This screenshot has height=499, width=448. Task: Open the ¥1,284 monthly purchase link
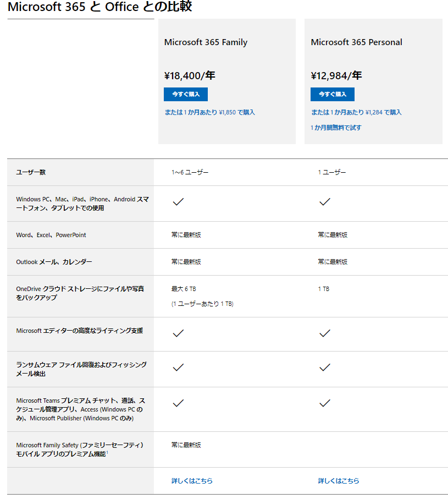pos(356,112)
